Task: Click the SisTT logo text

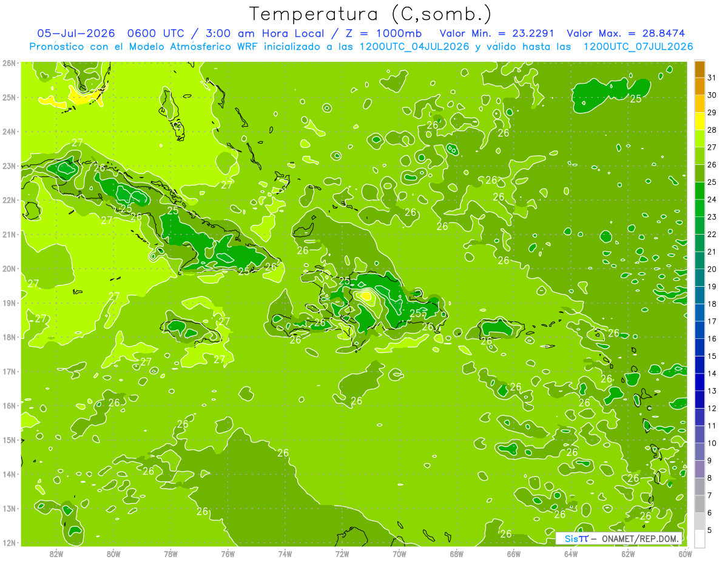Action: tap(576, 538)
